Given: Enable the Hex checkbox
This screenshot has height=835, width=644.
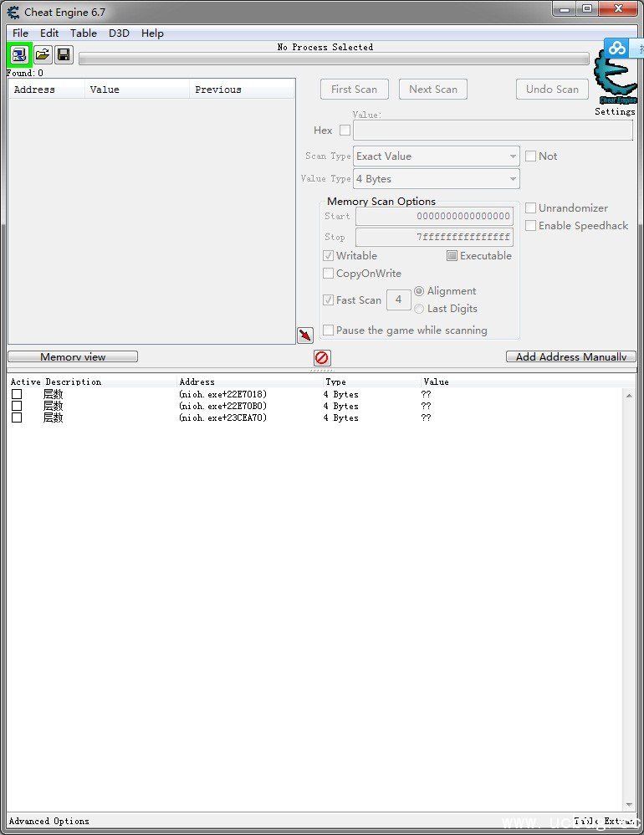Looking at the screenshot, I should click(345, 131).
